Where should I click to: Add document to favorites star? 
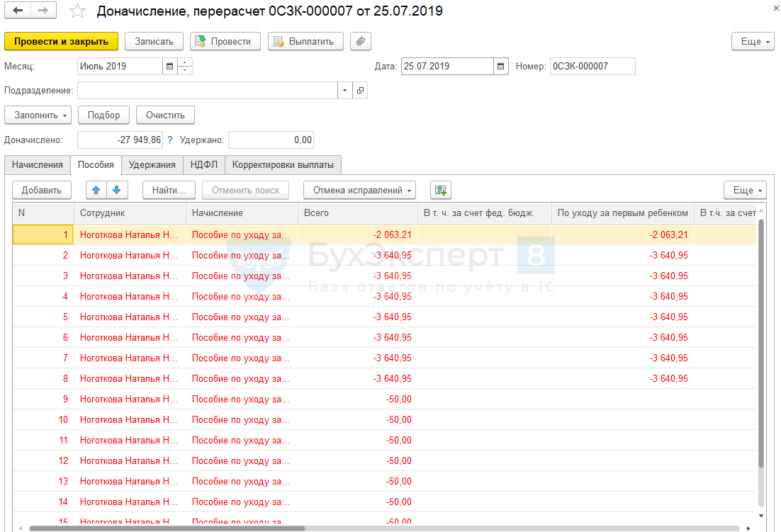pos(77,11)
